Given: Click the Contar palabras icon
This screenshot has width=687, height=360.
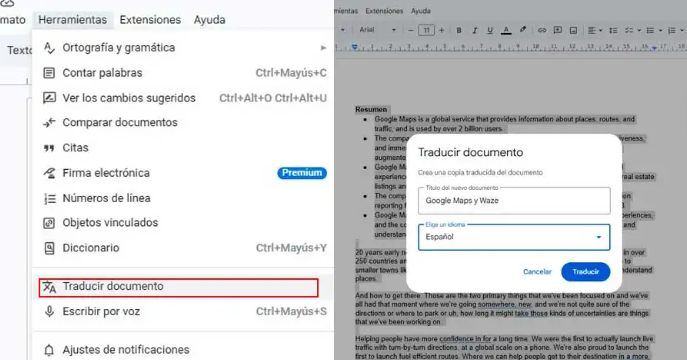Looking at the screenshot, I should [x=50, y=73].
